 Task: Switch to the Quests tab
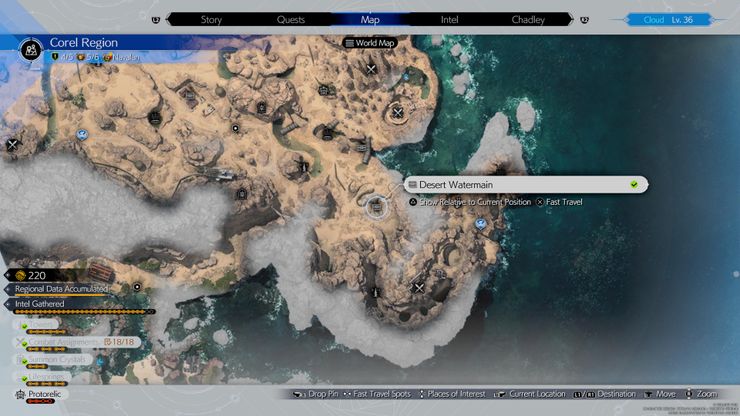coord(290,20)
